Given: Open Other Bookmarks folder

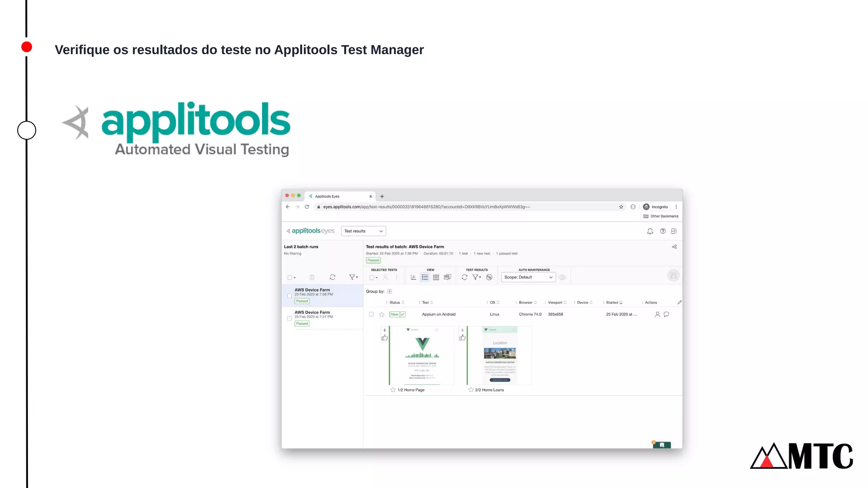Looking at the screenshot, I should pyautogui.click(x=661, y=216).
